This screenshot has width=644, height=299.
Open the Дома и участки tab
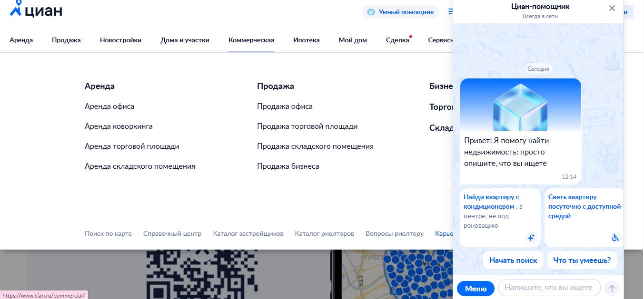point(185,40)
